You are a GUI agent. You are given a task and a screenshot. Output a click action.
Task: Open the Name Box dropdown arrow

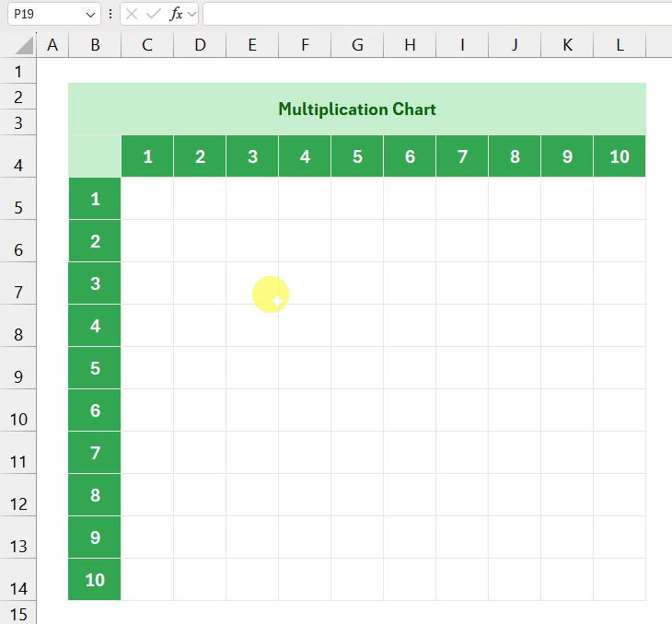coord(90,15)
